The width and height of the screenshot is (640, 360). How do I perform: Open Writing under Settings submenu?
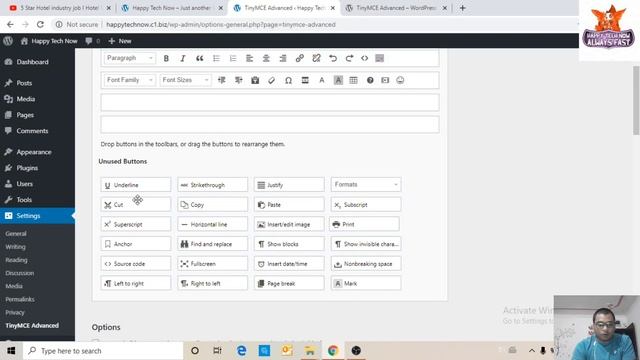click(16, 247)
